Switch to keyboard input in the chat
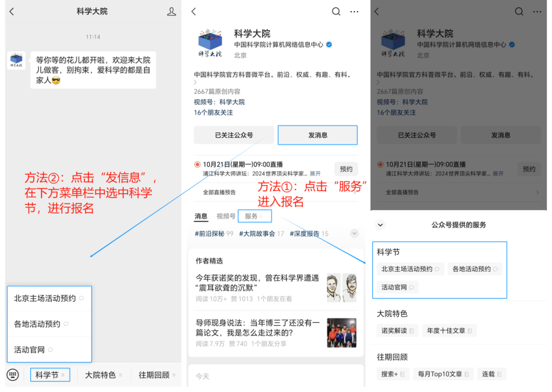The image size is (552, 392). (13, 375)
